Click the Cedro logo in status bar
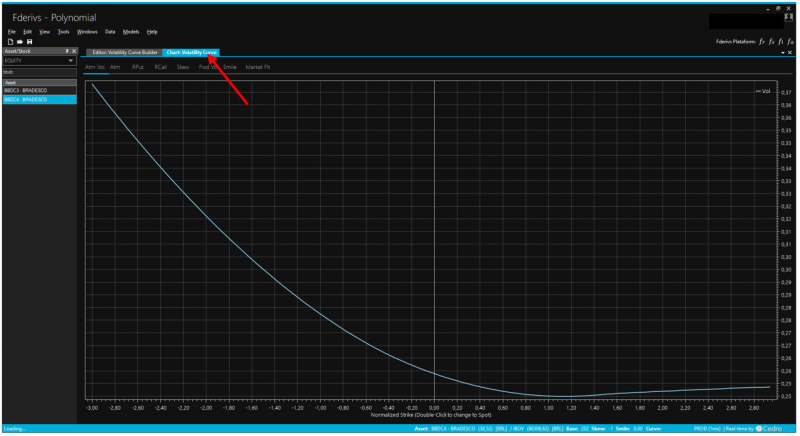This screenshot has width=800, height=436. 776,428
